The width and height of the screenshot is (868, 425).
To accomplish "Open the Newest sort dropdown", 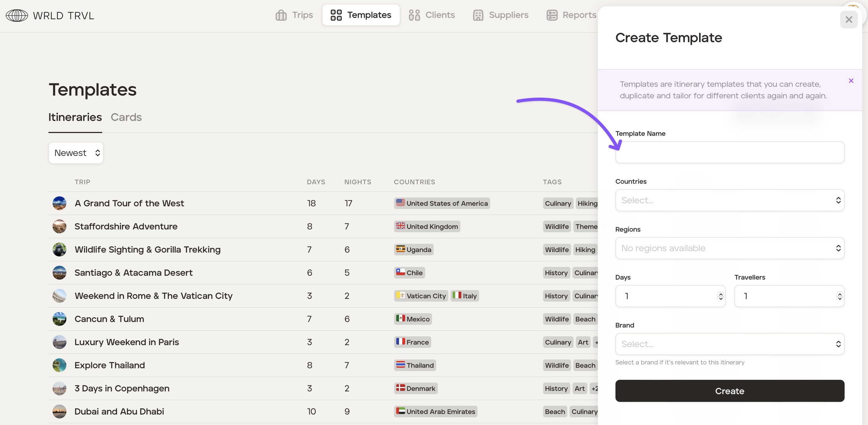I will pos(76,153).
